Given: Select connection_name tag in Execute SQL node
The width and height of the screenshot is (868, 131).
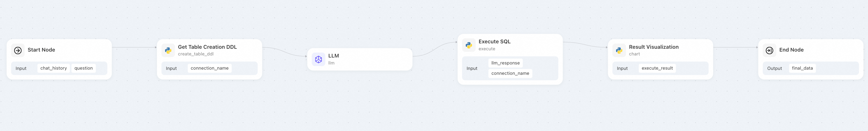Looking at the screenshot, I should point(510,73).
